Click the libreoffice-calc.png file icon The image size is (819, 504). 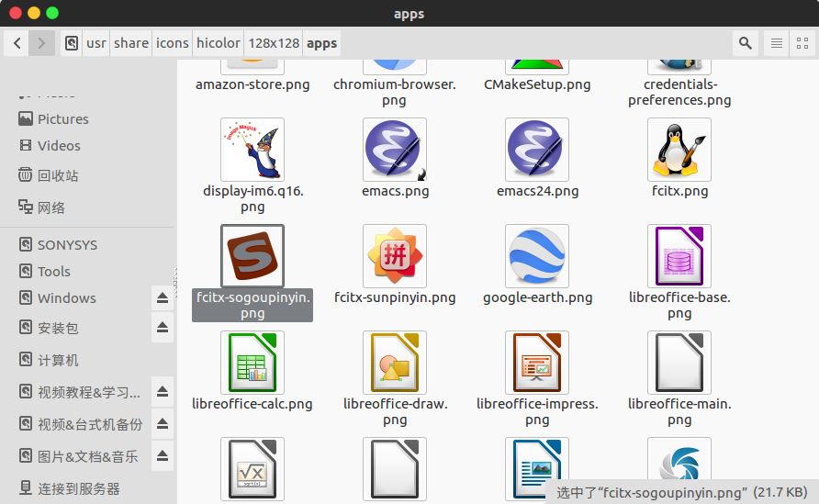pos(252,363)
